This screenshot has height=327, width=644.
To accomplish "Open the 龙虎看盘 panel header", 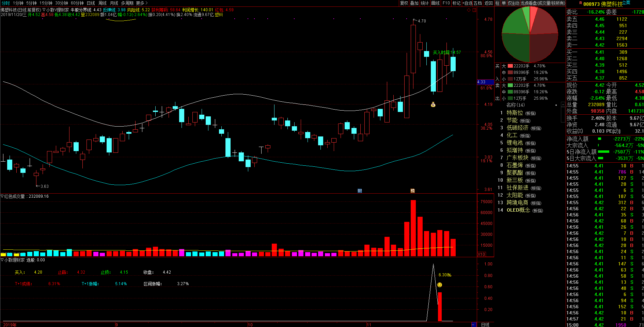I will (543, 3).
